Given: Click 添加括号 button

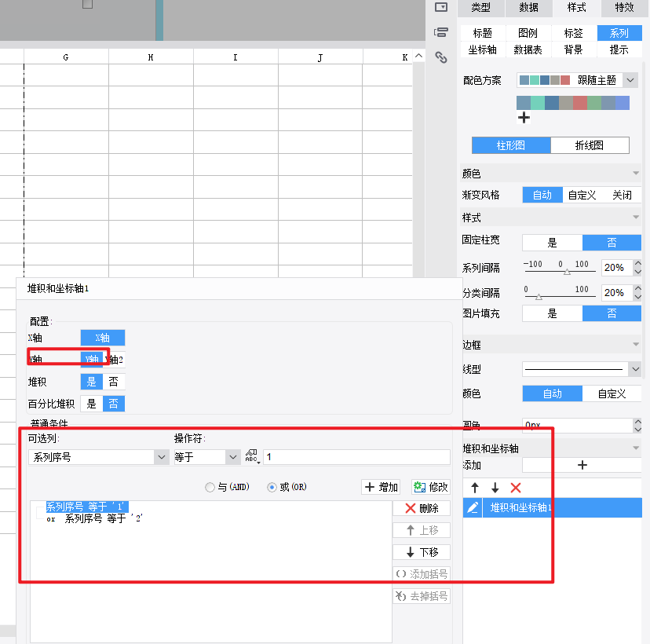Looking at the screenshot, I should (x=422, y=574).
